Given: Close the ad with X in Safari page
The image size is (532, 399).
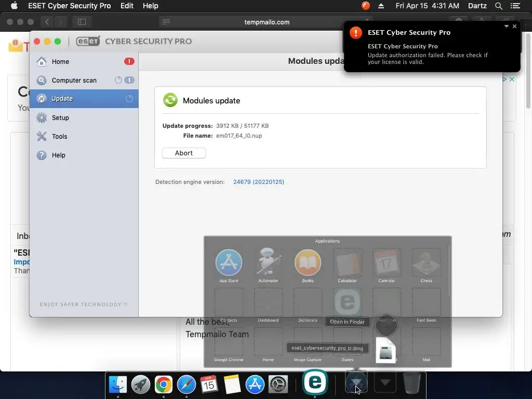Looking at the screenshot, I should pyautogui.click(x=512, y=79).
